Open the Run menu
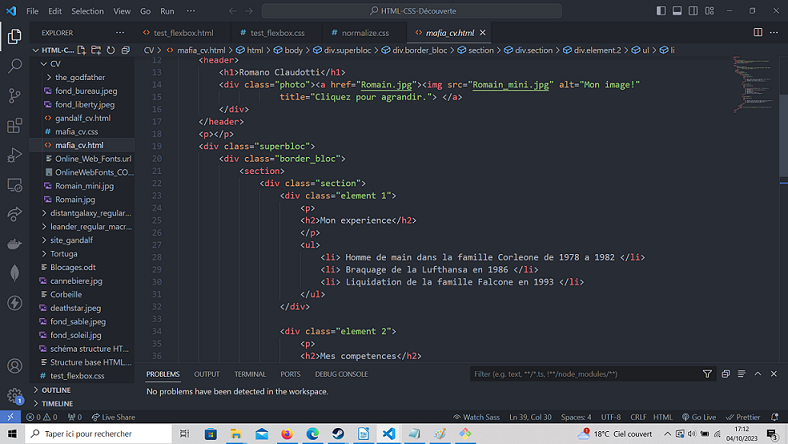 click(x=167, y=11)
